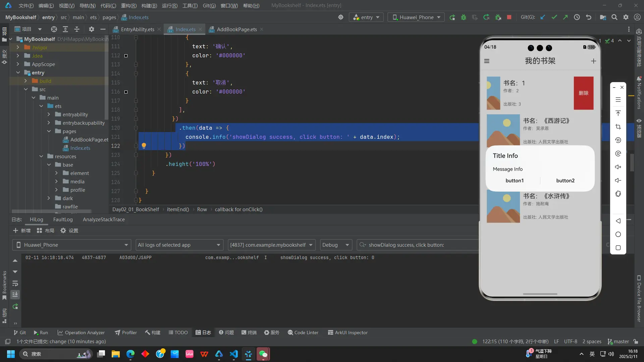Toggle color square at line 112 gutter
The height and width of the screenshot is (362, 644).
coord(126,56)
